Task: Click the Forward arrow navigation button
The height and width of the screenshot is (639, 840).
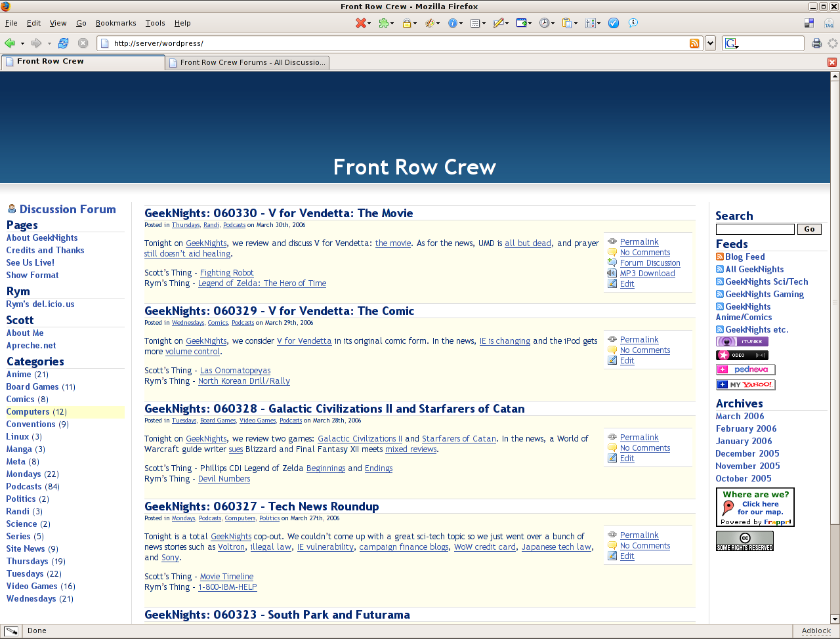Action: point(36,43)
